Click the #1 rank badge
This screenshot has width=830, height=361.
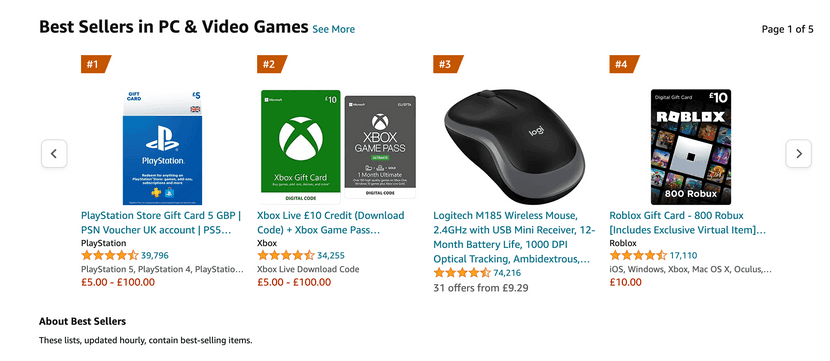click(x=96, y=64)
